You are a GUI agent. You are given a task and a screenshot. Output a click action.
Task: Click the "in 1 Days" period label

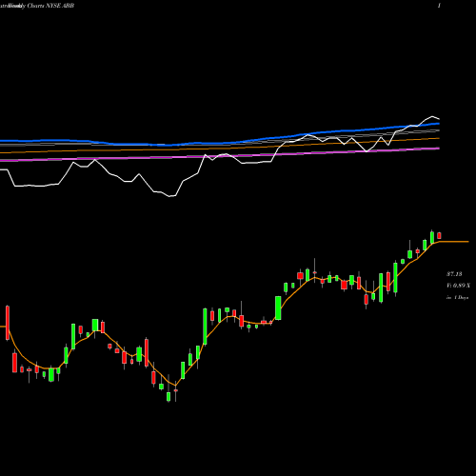tap(457, 298)
